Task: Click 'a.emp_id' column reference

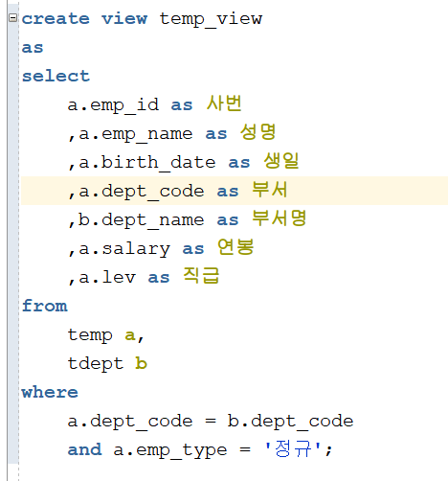Action: (x=113, y=105)
